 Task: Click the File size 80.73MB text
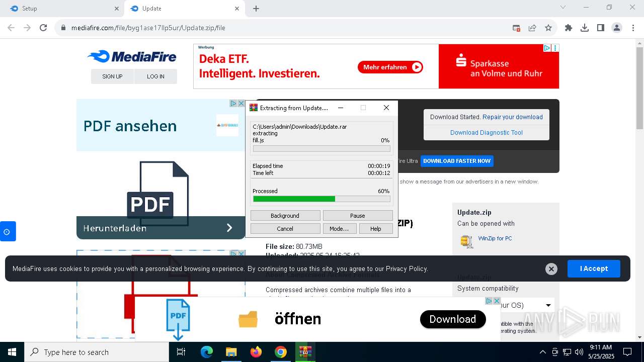[x=294, y=246]
